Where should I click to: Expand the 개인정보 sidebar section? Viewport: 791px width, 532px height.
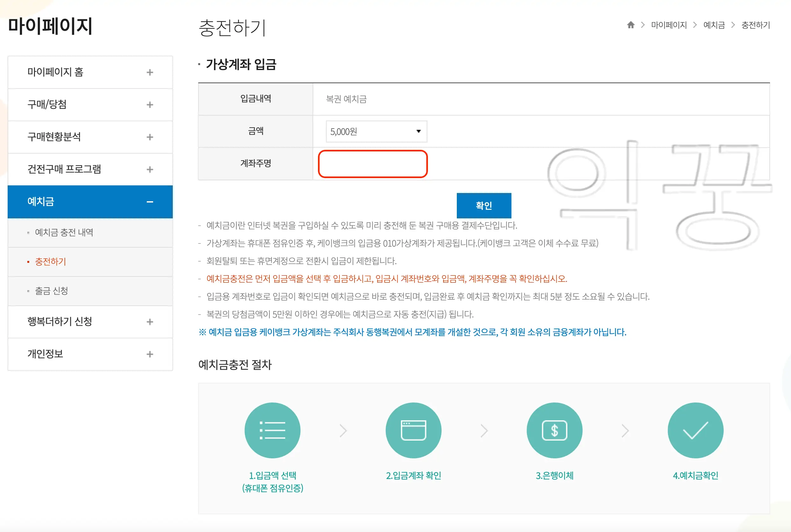[149, 354]
